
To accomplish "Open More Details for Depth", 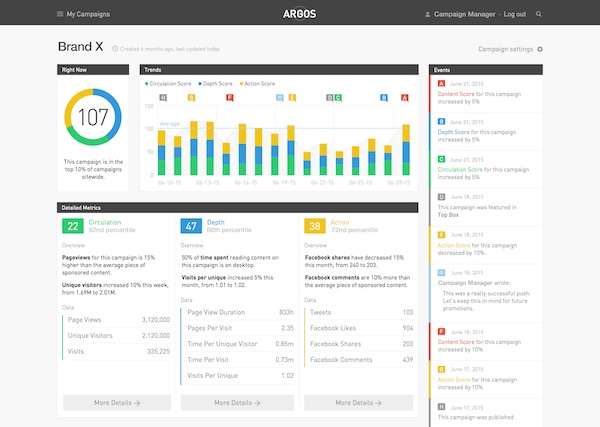I will pyautogui.click(x=238, y=402).
